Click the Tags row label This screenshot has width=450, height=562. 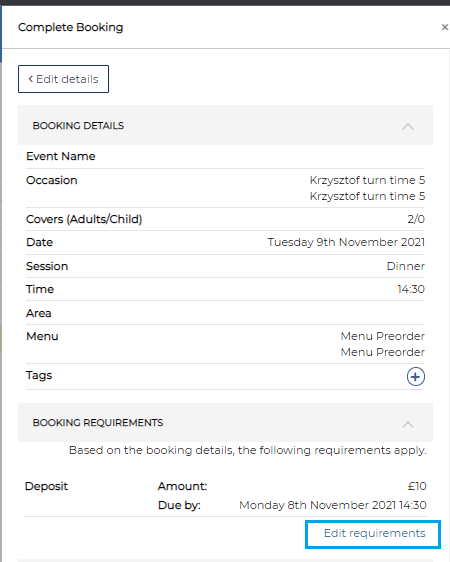[39, 376]
